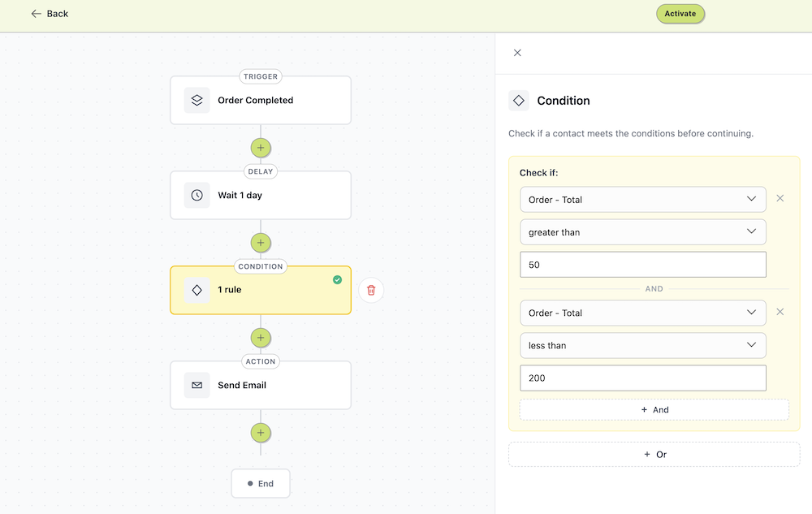The image size is (812, 514).
Task: Click the Check if: label
Action: click(x=538, y=173)
